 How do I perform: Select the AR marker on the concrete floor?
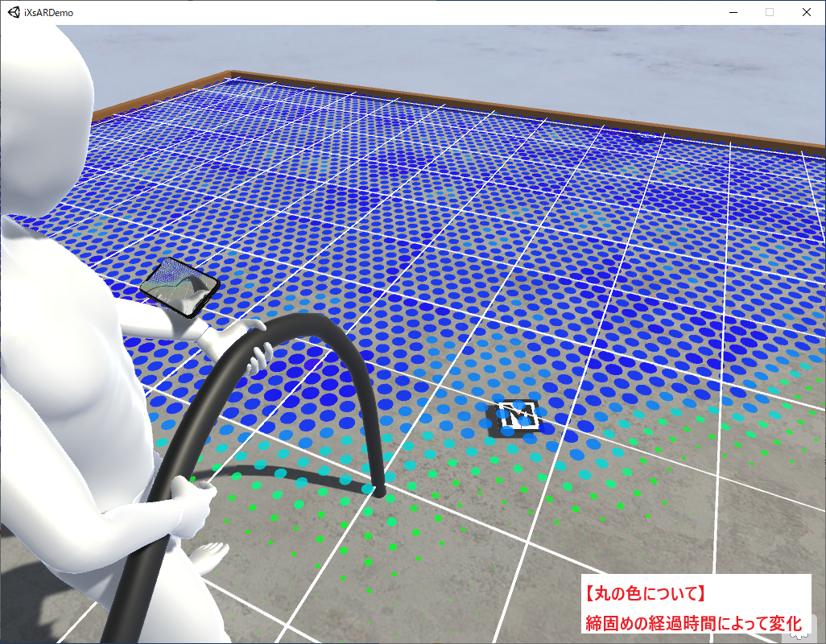coord(517,415)
